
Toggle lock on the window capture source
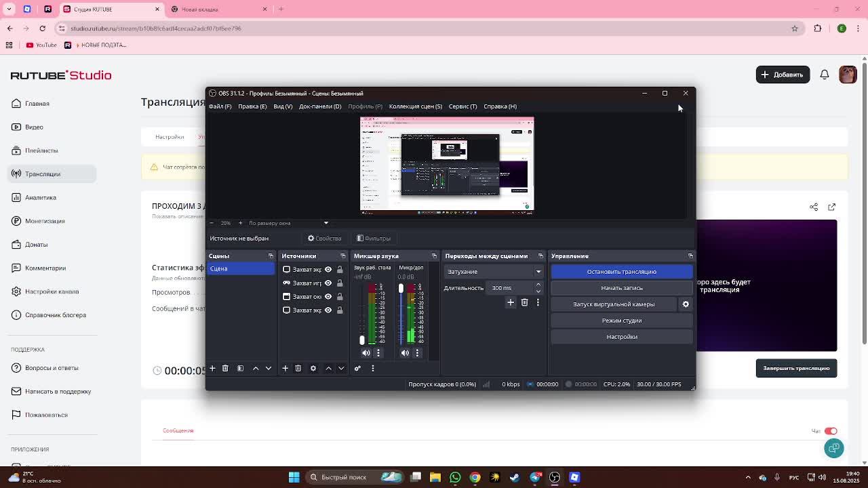point(340,296)
